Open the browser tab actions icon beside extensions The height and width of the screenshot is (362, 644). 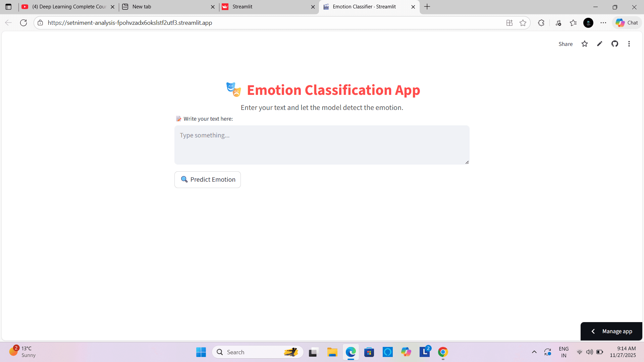tap(558, 23)
